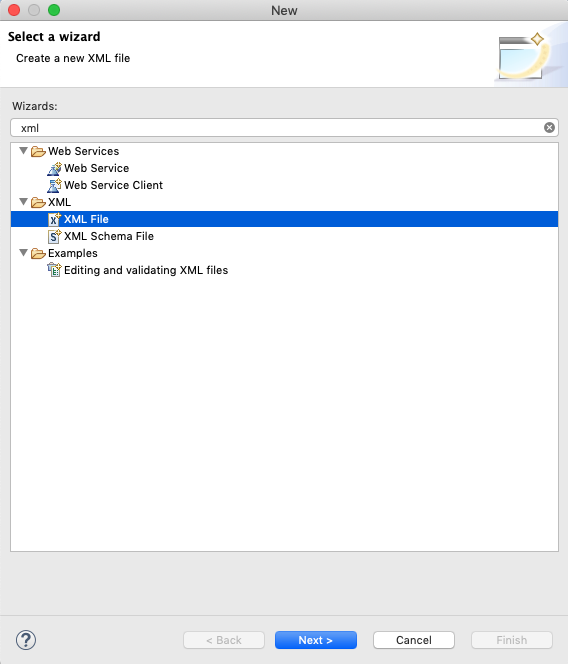The image size is (568, 664).
Task: Click the Web Service wizard icon
Action: [x=54, y=169]
